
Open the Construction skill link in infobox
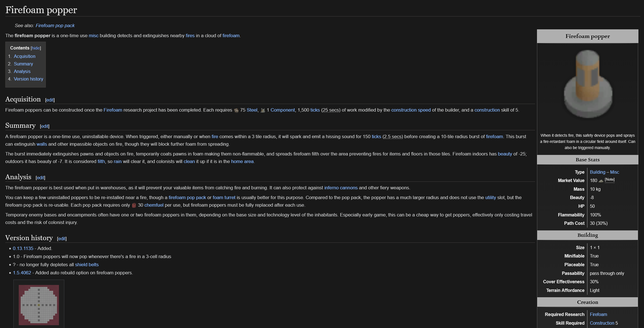602,323
